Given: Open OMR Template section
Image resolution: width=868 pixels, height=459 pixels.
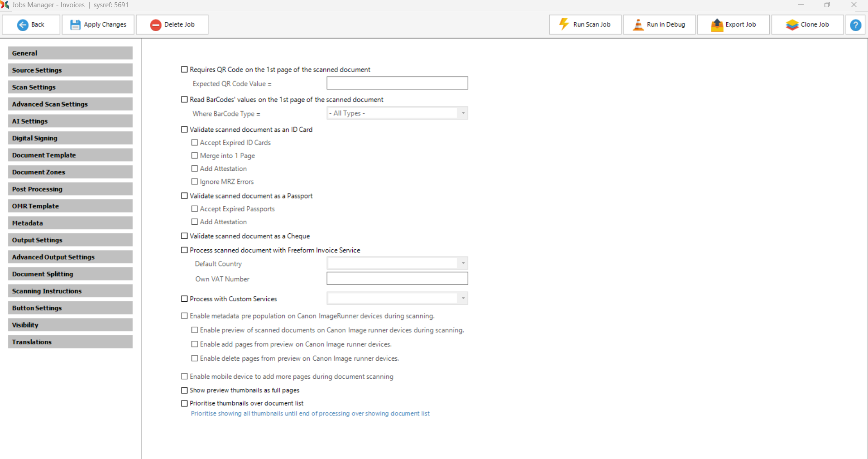Looking at the screenshot, I should [70, 206].
